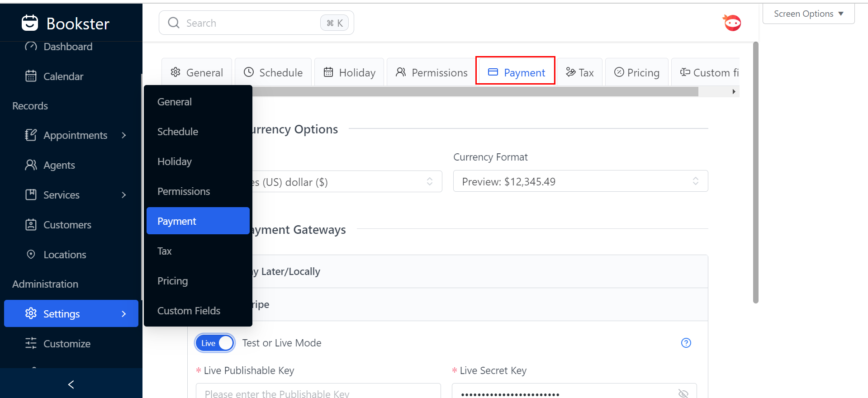Select Custom Fields in the flyout menu
Screen dimensions: 868x398
click(x=189, y=311)
